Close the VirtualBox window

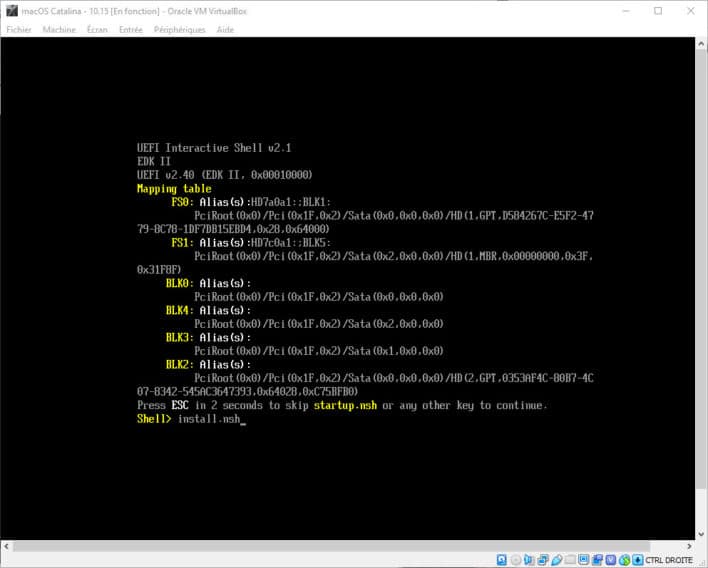(691, 11)
